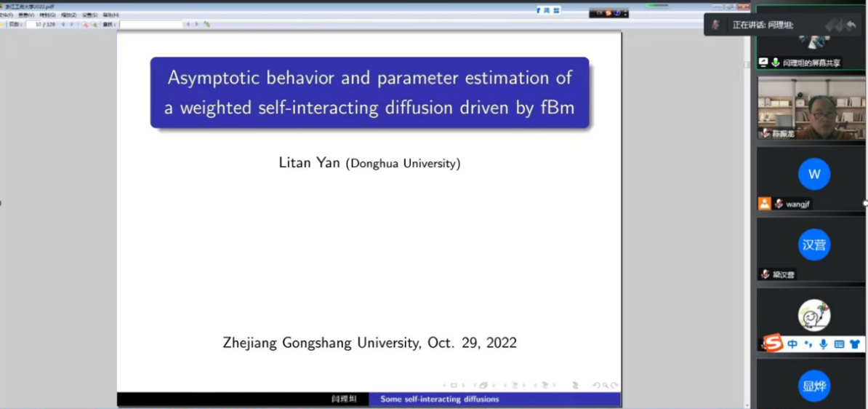Viewport: 868px width, 409px height.
Task: Click the zoom out magnifier in PDF toolbar
Action: [x=84, y=24]
